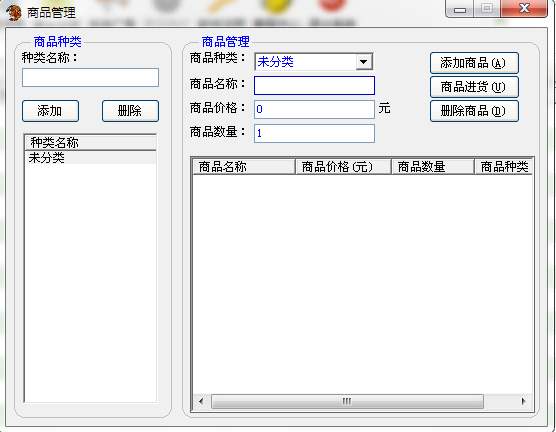This screenshot has width=556, height=432.
Task: Click the 种类名称 list column header
Action: click(90, 143)
